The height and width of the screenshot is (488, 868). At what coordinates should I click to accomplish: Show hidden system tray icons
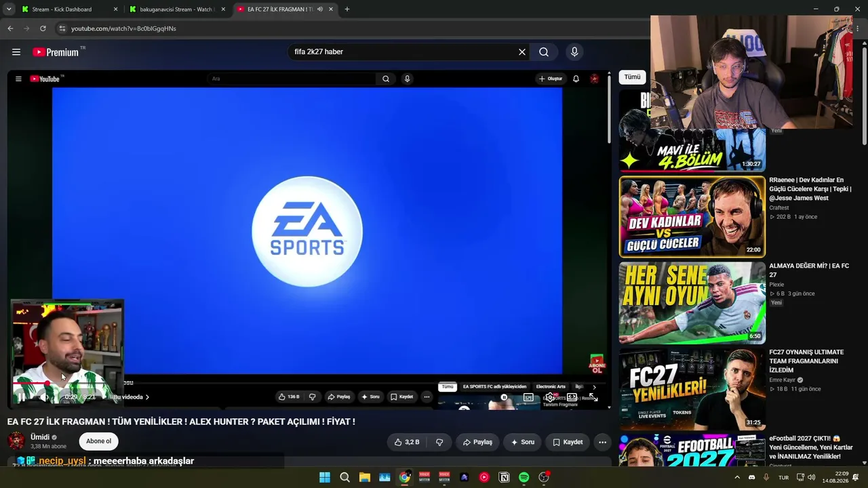(737, 477)
